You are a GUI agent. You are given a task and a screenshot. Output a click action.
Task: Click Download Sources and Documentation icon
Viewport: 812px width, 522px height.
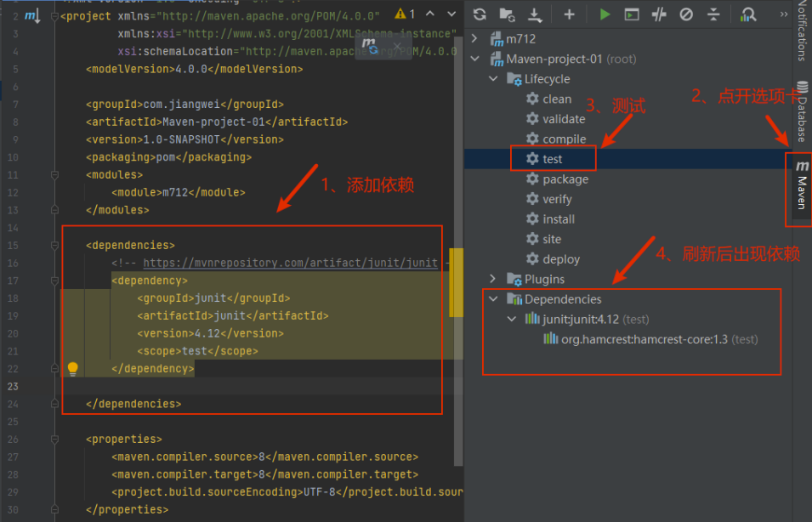point(535,15)
